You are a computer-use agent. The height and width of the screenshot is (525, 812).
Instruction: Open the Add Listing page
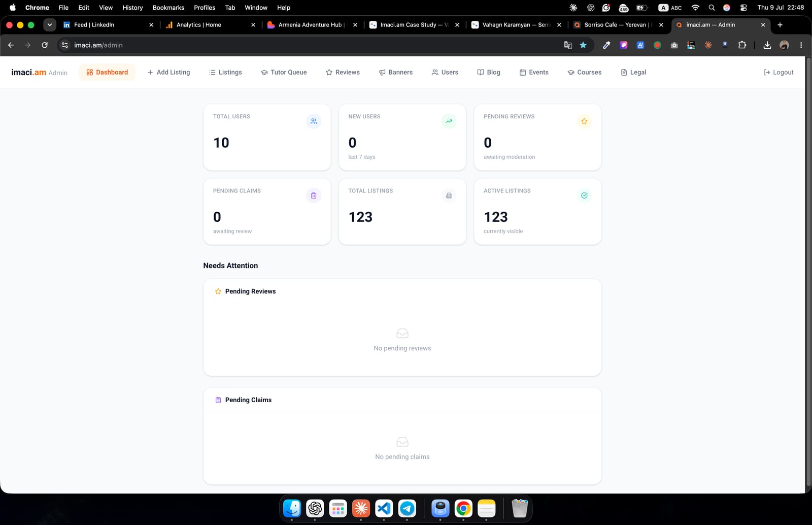pos(168,72)
